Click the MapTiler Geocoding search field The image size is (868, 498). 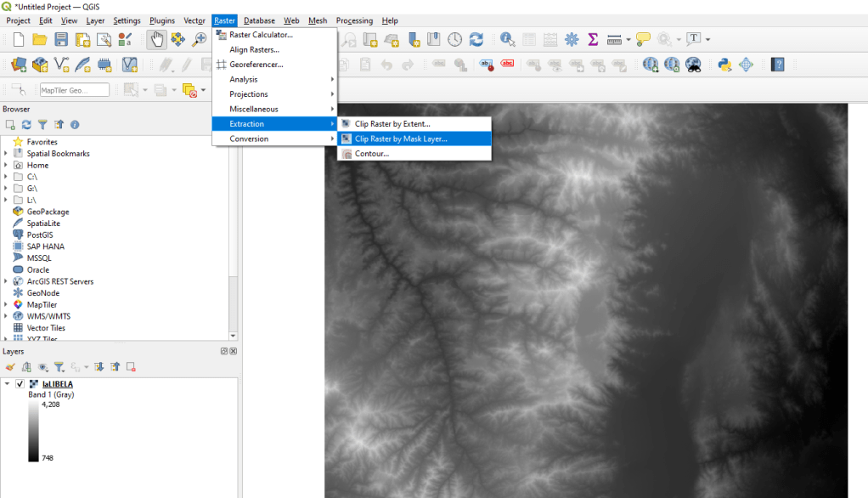point(74,90)
